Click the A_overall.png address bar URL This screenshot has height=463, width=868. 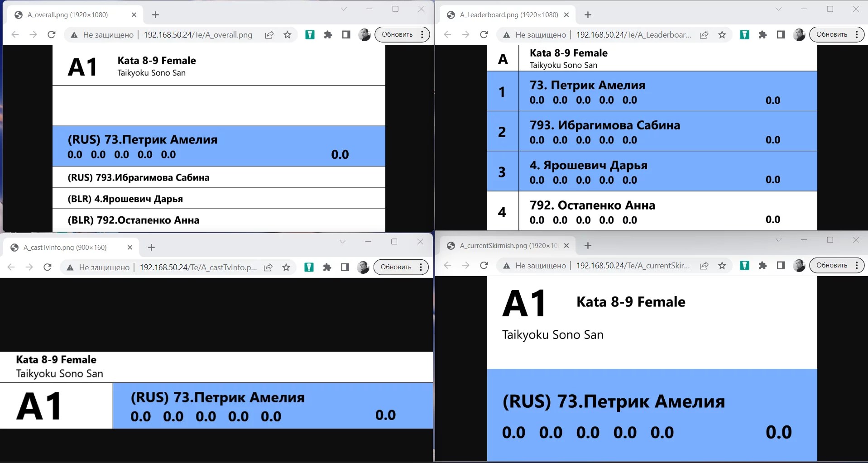pyautogui.click(x=198, y=35)
